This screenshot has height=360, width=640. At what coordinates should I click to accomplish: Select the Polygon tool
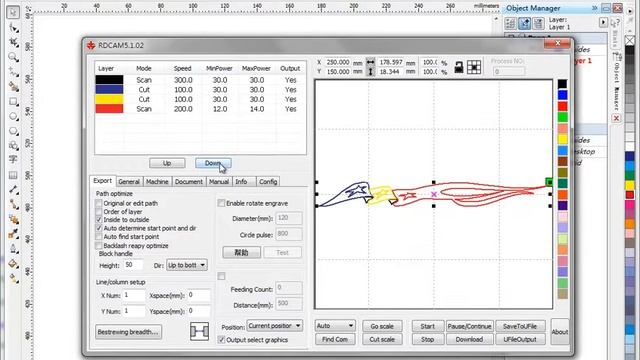point(13,131)
